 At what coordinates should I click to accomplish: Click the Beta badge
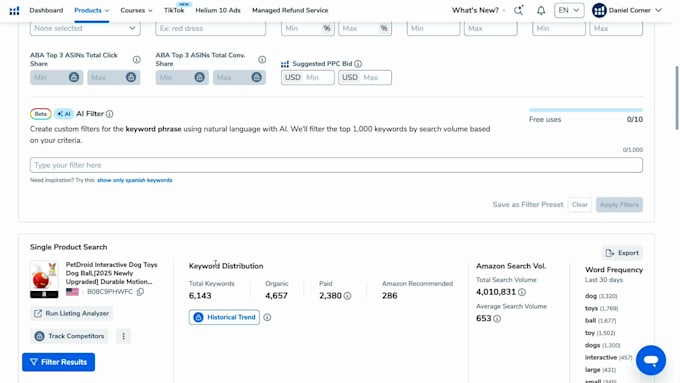[41, 114]
